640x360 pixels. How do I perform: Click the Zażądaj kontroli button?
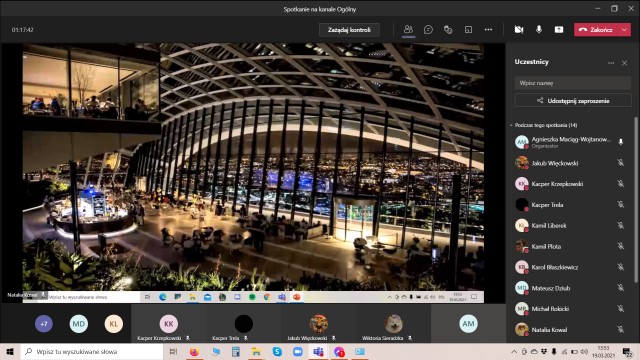(349, 30)
